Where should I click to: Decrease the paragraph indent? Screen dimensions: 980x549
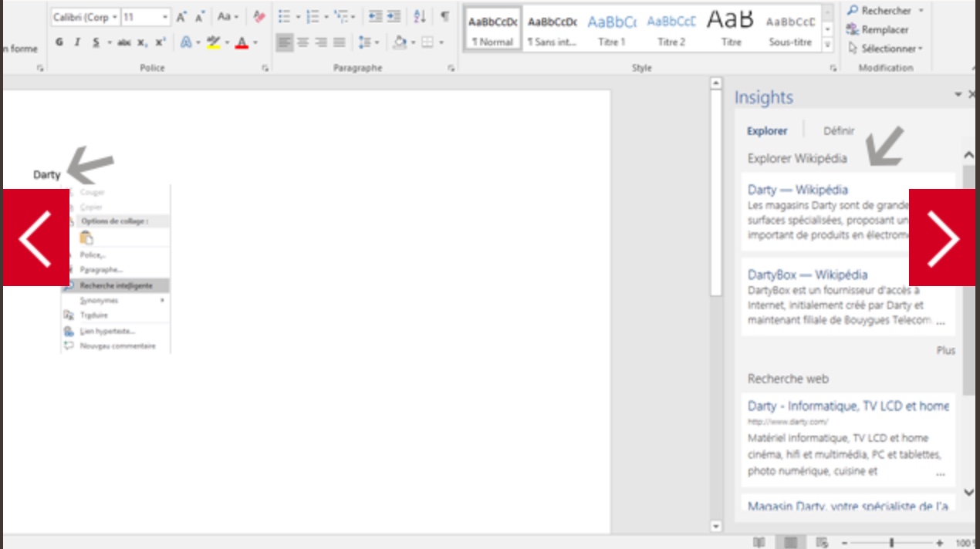376,17
